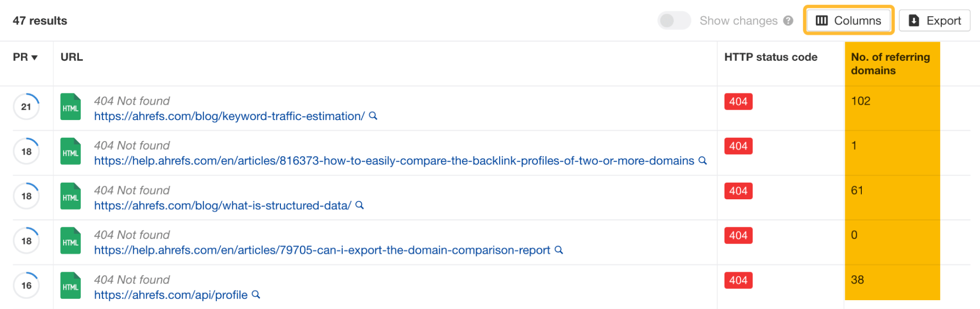Click magnifier icon next to what-is-structured-data URL
Screen dimensions: 980x309
tap(359, 205)
